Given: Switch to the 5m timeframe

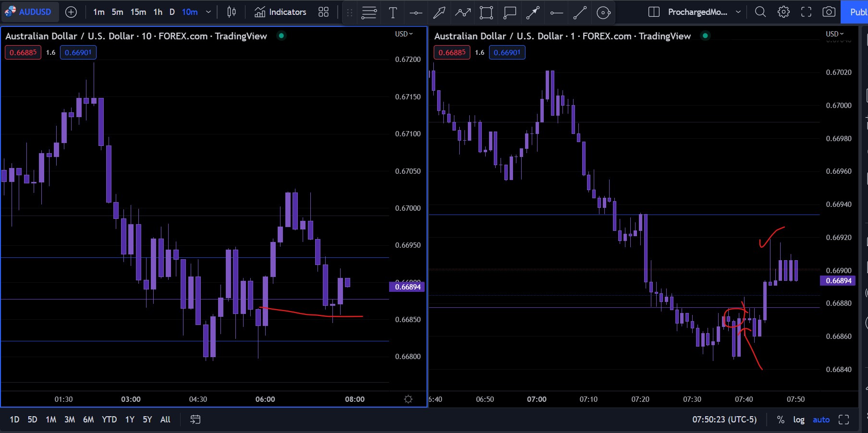Looking at the screenshot, I should tap(118, 12).
